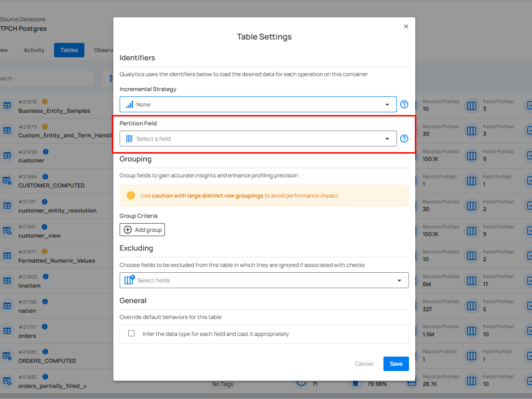This screenshot has width=532, height=399.
Task: Click the ORDERS_COMPUTED computed table icon
Action: [7, 356]
